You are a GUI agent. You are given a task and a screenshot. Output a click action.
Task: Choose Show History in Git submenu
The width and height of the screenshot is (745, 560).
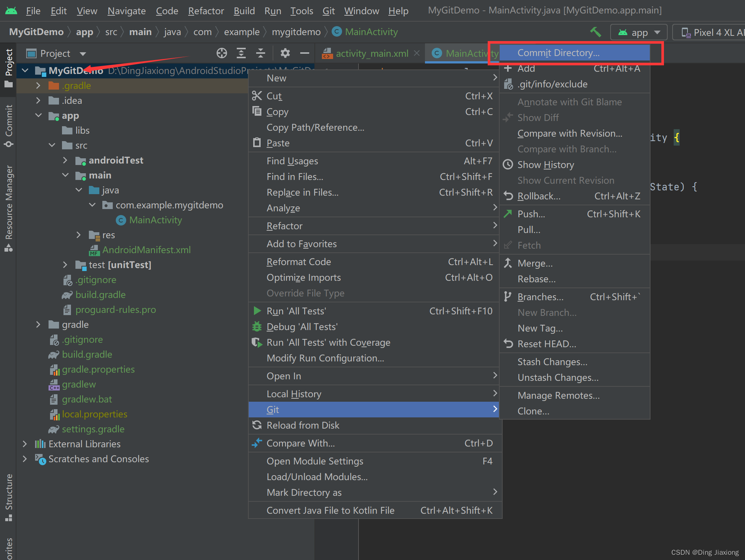(575, 165)
